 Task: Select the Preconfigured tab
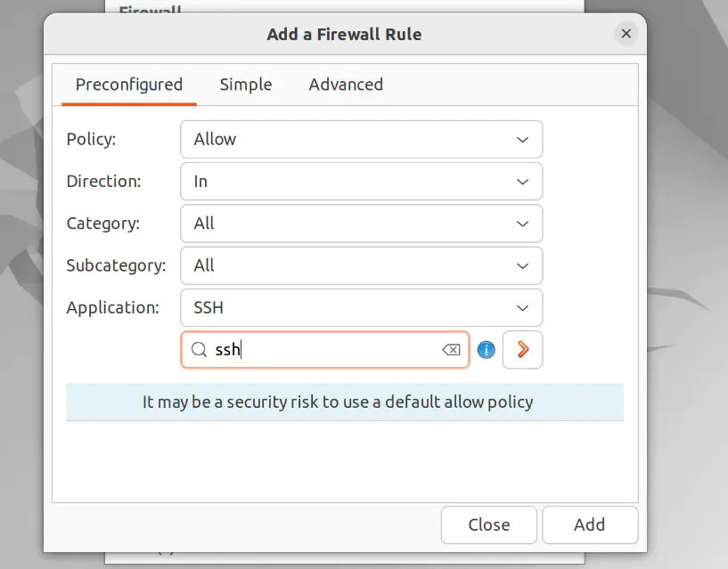[129, 85]
